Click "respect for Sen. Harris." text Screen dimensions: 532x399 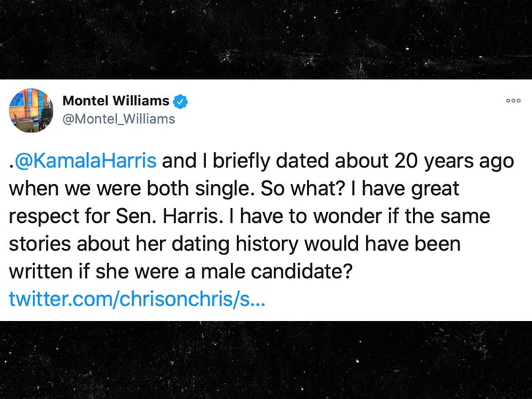pyautogui.click(x=115, y=216)
